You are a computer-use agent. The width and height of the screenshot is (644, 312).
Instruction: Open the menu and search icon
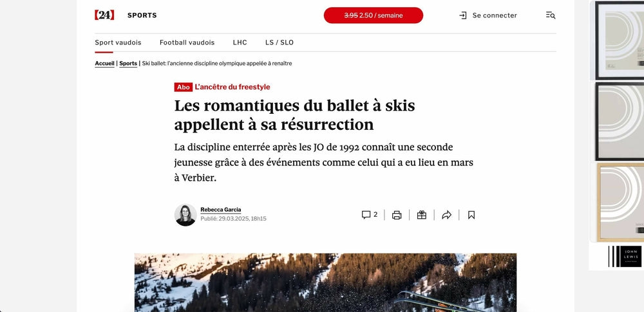point(551,15)
